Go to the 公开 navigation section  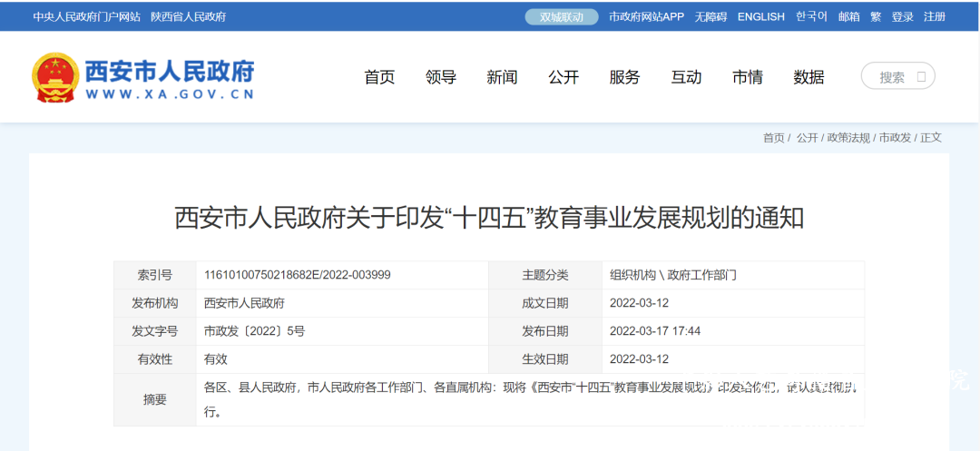[x=563, y=77]
